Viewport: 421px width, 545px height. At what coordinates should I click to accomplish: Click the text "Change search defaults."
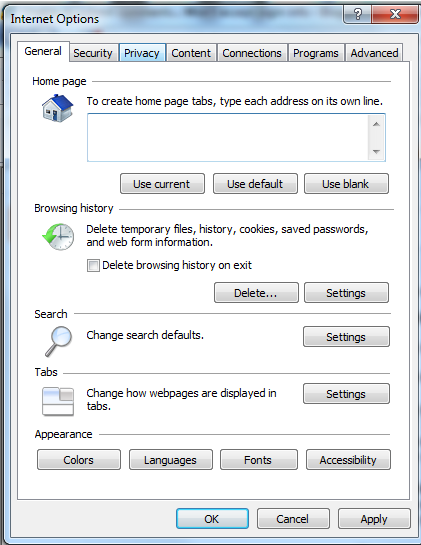145,335
